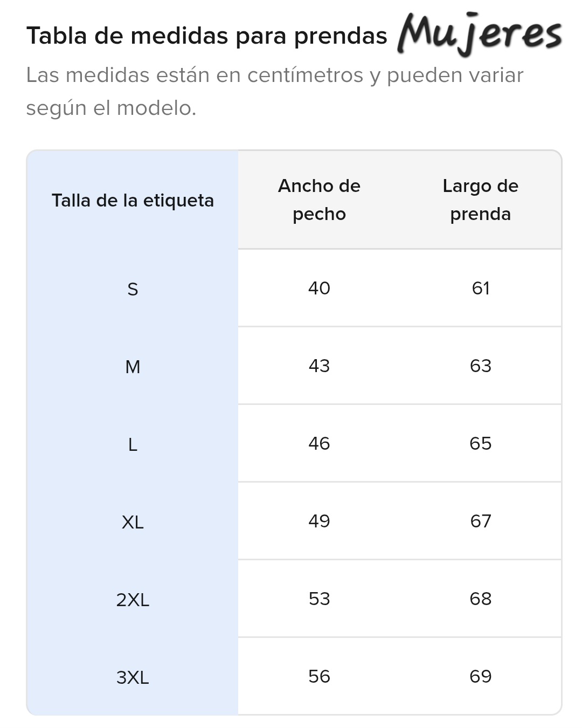Viewport: 582px width, 728px height.
Task: Click the "Talla de la etiqueta" column header
Action: (x=133, y=201)
